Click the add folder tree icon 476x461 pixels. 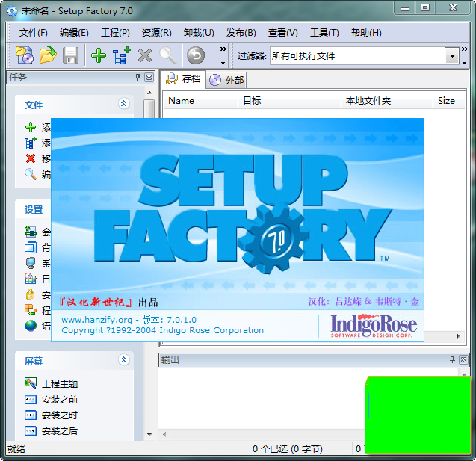[x=121, y=55]
